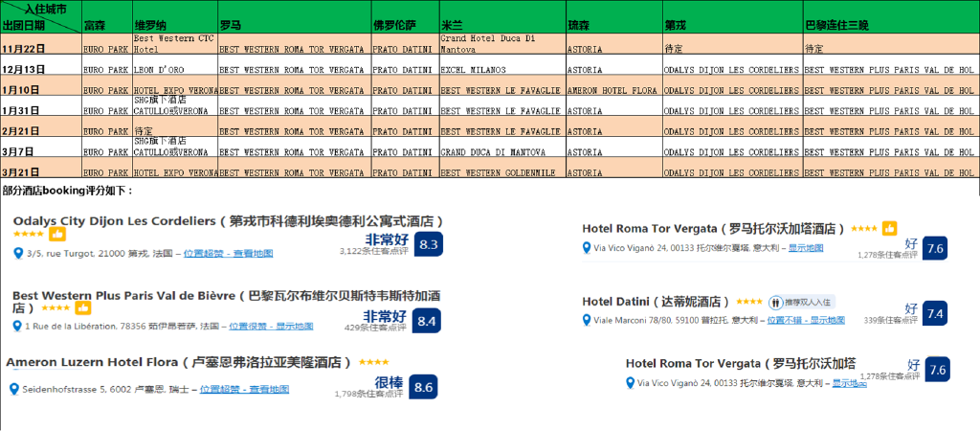
Task: Open 位置超赞 - 查看地图 link under Ameron Luzern
Action: tap(244, 389)
